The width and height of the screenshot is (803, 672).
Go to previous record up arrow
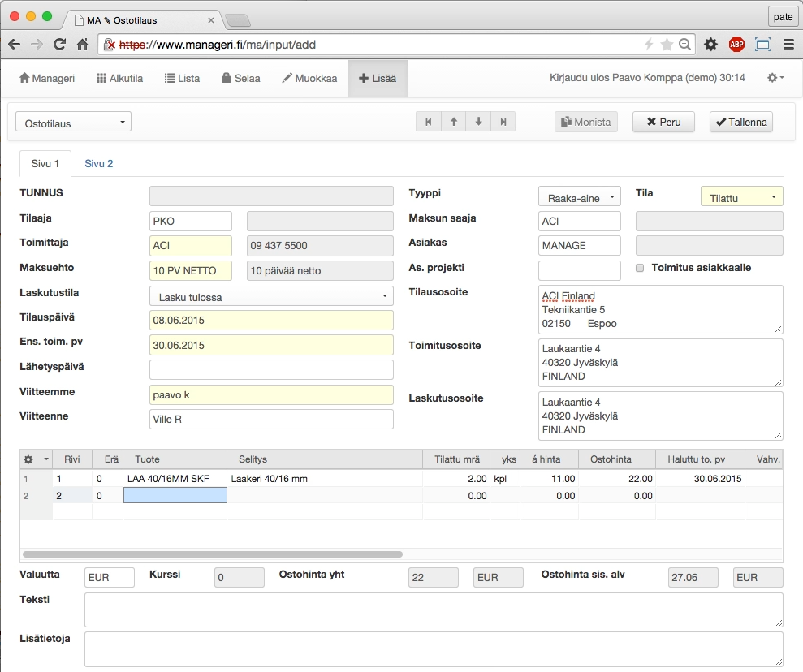[x=453, y=122]
